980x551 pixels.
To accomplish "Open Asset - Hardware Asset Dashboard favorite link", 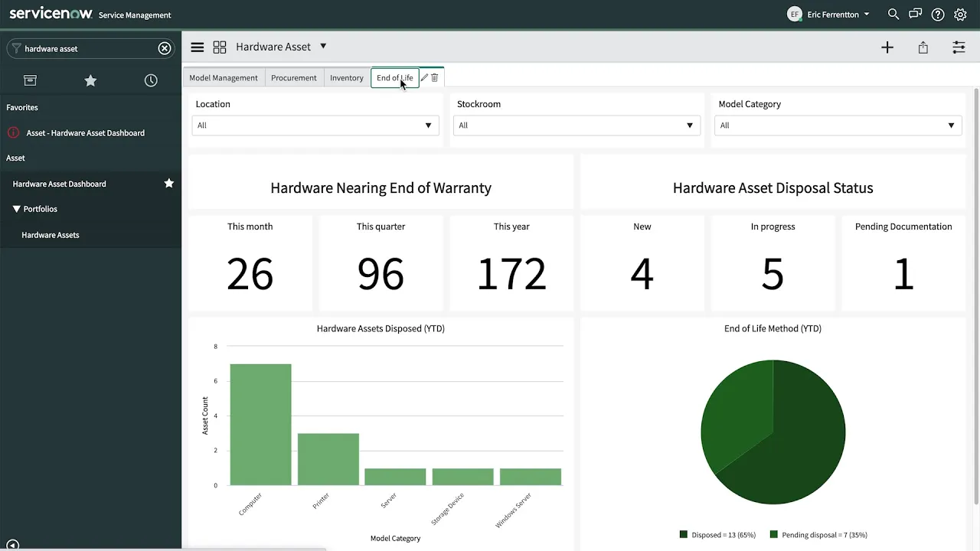I will pos(86,132).
